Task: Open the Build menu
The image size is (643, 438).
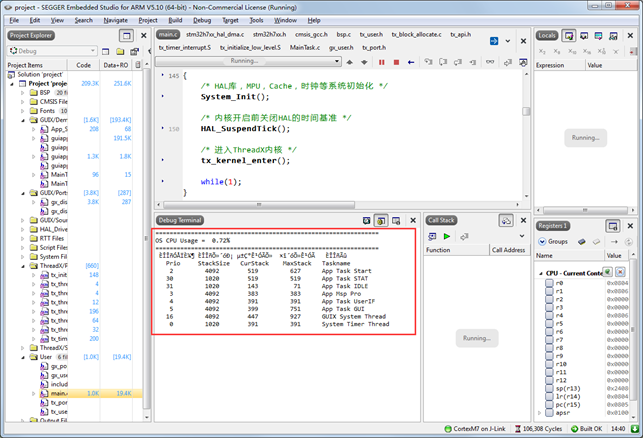Action: point(175,19)
